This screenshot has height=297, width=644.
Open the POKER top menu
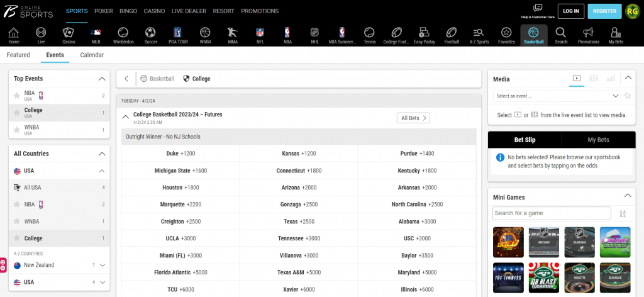point(104,11)
